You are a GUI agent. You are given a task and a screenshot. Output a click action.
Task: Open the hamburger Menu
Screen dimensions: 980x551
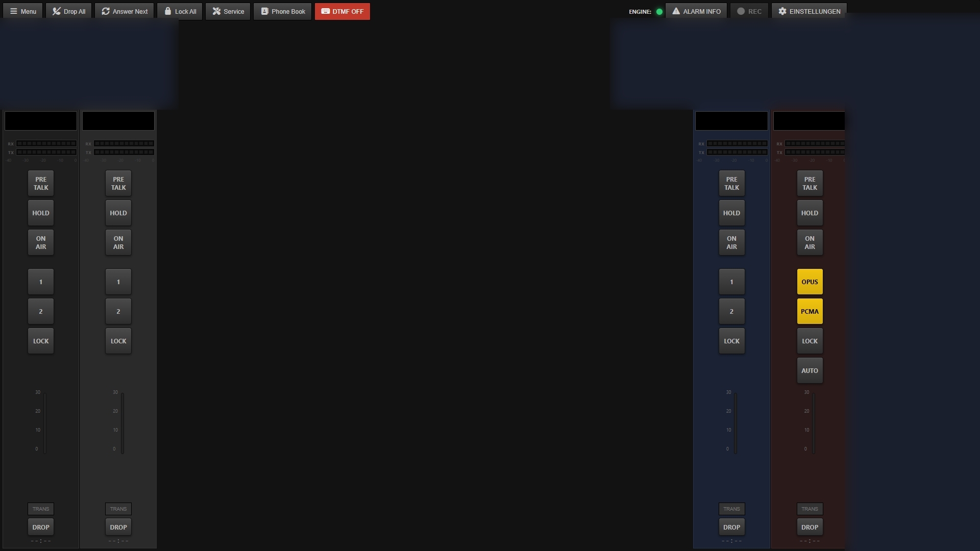pyautogui.click(x=14, y=11)
